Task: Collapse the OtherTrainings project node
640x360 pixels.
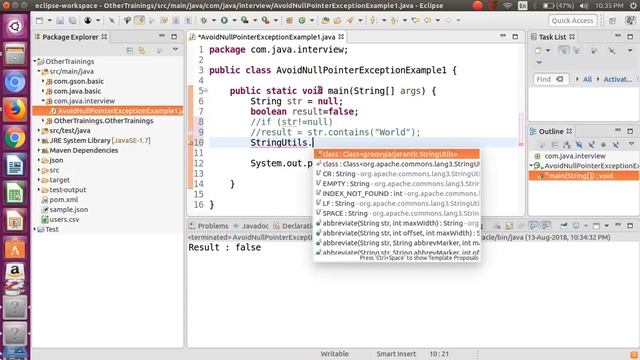Action: tap(35, 61)
